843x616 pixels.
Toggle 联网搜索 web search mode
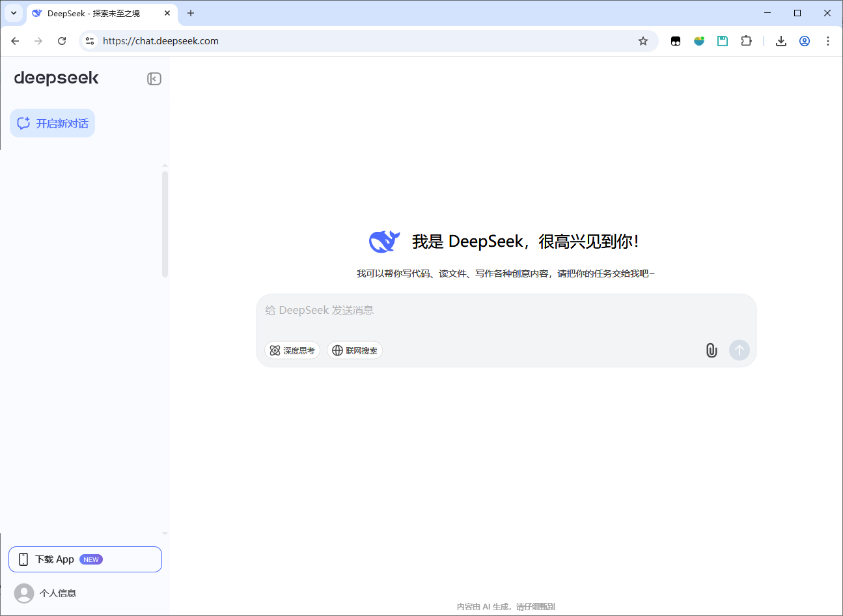pos(355,350)
